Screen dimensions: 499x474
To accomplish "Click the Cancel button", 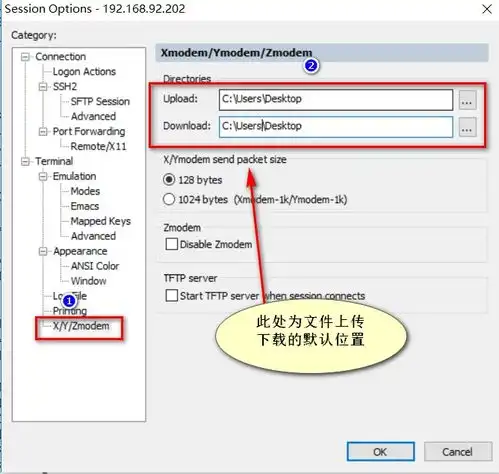I will pos(458,452).
